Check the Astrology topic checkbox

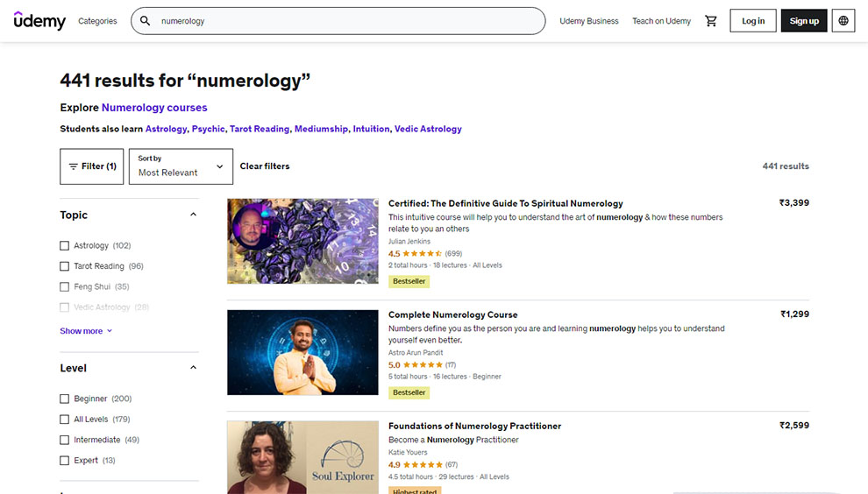tap(64, 246)
